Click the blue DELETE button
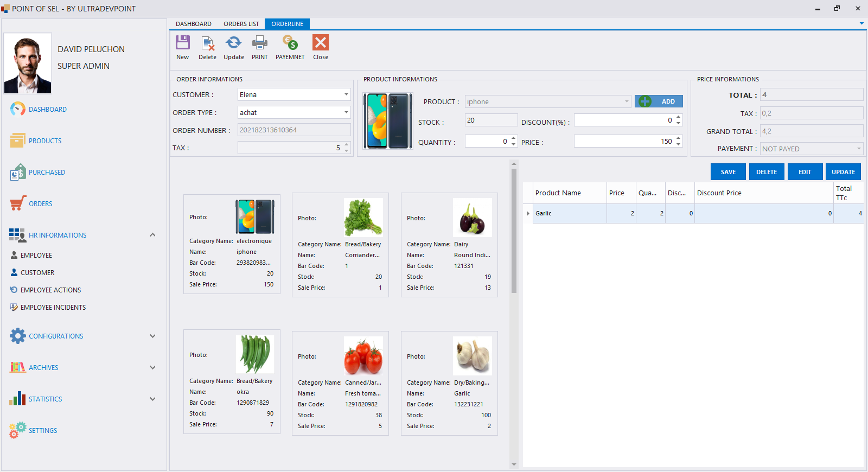This screenshot has width=868, height=472. pos(767,171)
